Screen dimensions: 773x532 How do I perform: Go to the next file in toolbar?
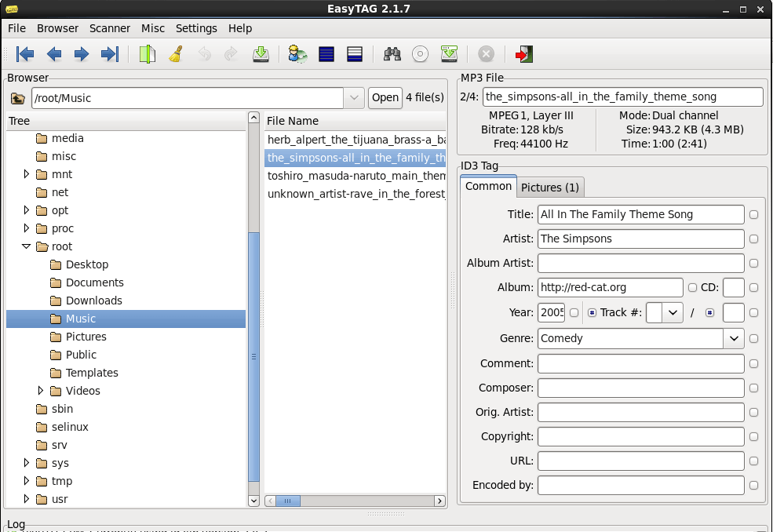[x=82, y=54]
